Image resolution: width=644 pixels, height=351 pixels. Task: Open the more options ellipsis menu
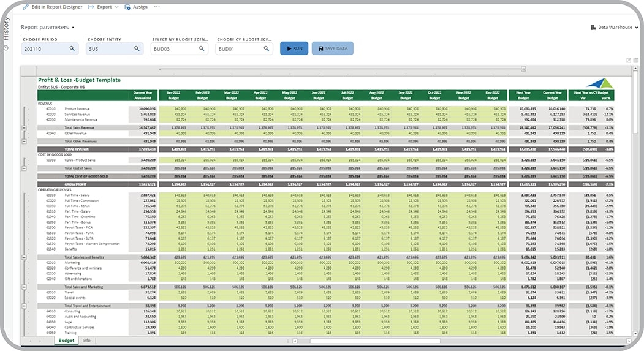157,7
